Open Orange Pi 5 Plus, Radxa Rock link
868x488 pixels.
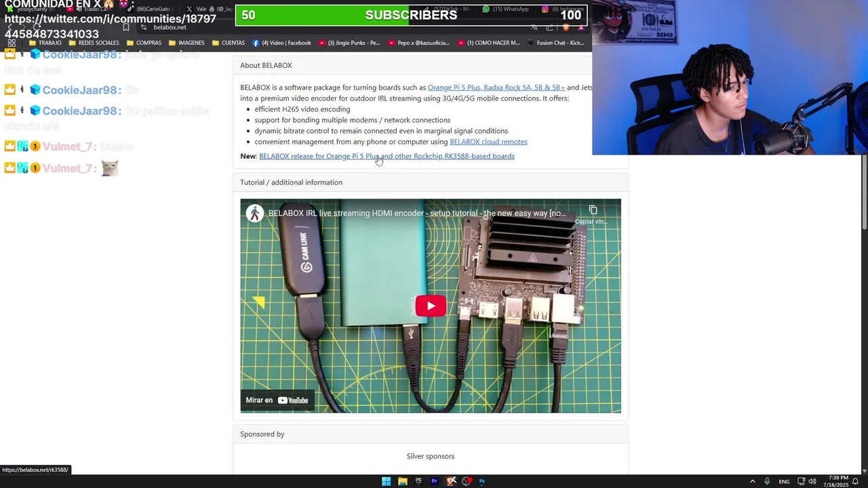[x=496, y=87]
